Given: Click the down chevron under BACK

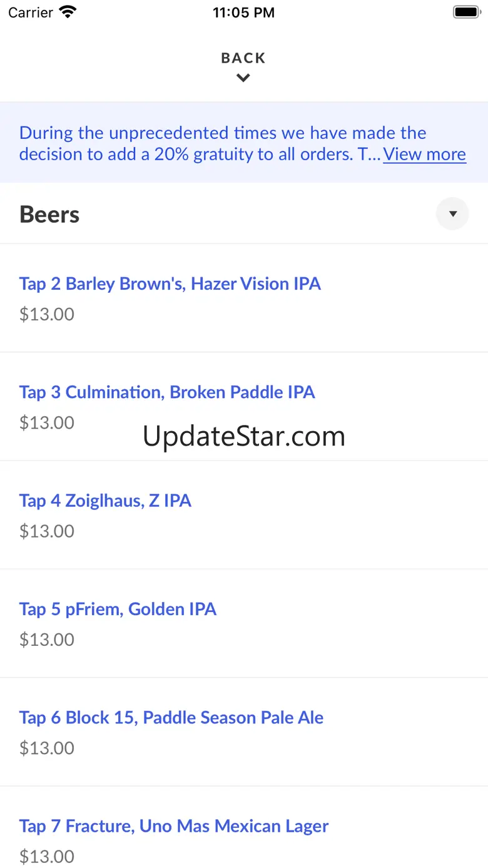Looking at the screenshot, I should 243,78.
